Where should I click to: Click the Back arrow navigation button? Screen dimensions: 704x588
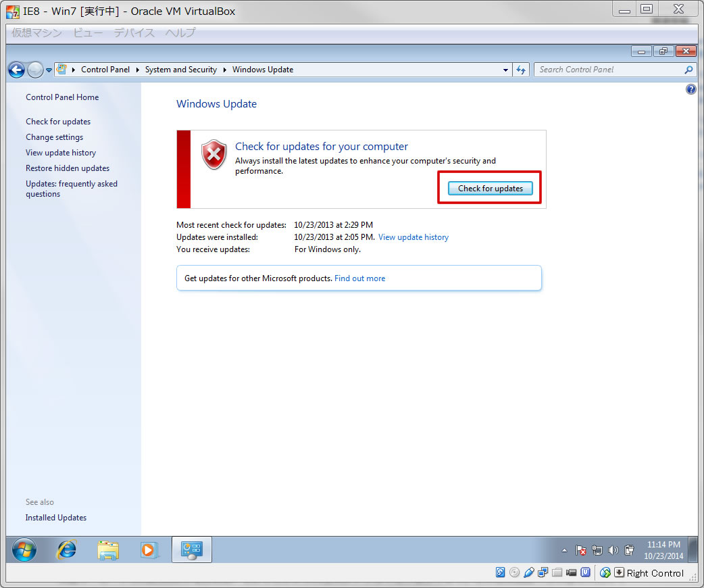17,70
